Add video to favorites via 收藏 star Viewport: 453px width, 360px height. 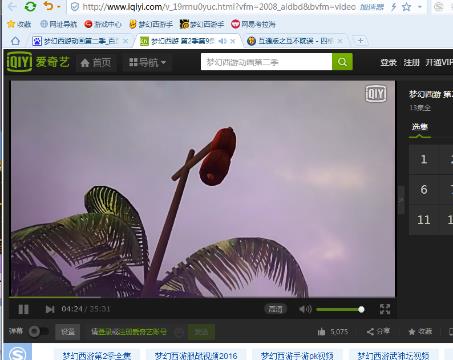(420, 331)
